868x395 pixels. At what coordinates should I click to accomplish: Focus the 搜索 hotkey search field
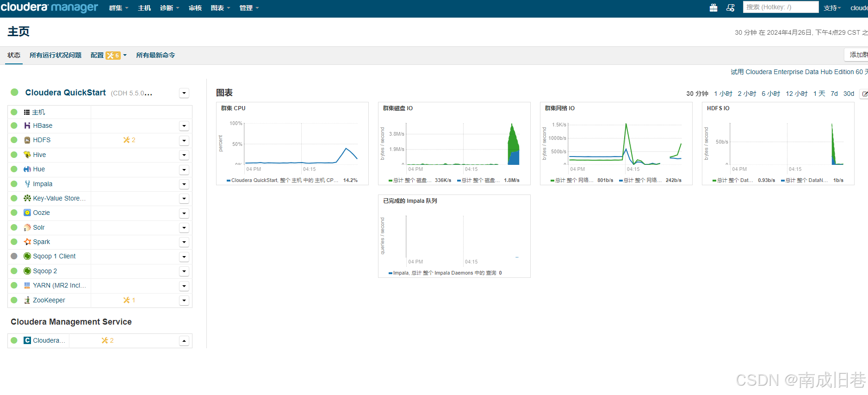(x=781, y=7)
